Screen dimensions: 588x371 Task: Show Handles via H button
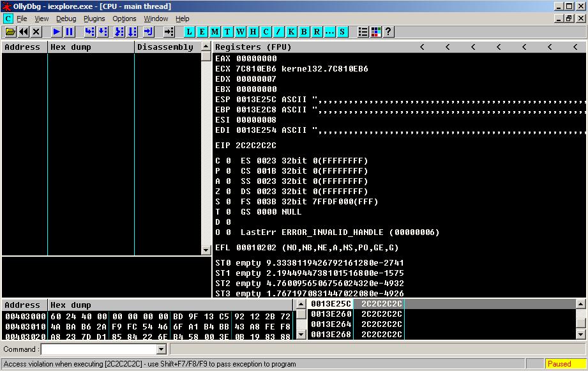(253, 32)
